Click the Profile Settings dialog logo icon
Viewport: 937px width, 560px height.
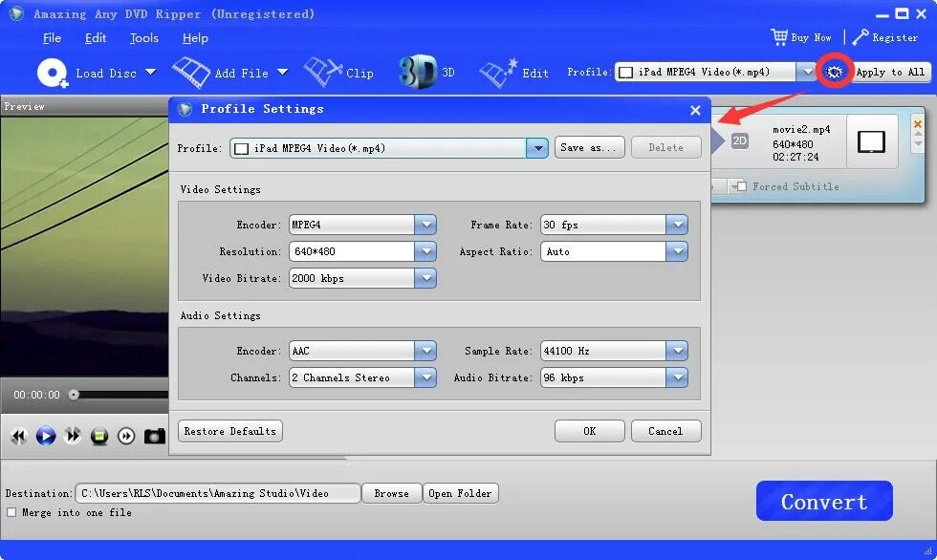(x=185, y=109)
